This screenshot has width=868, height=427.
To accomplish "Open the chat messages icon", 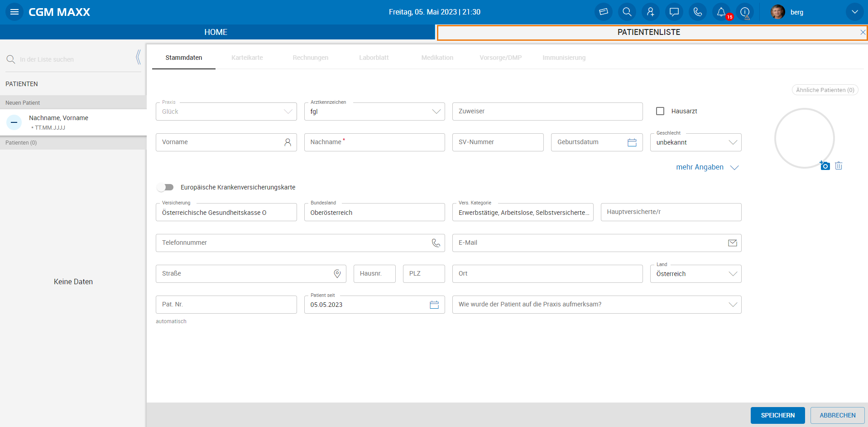I will [674, 12].
